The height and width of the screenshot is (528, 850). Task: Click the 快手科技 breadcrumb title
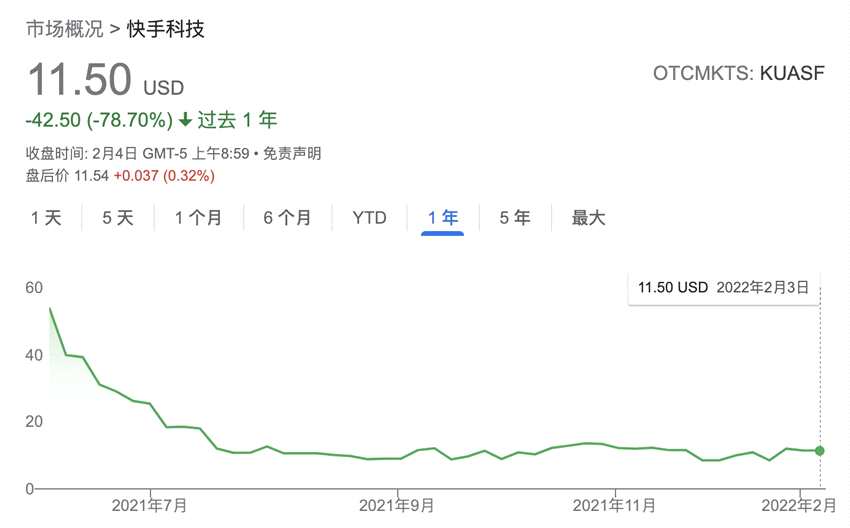click(166, 29)
